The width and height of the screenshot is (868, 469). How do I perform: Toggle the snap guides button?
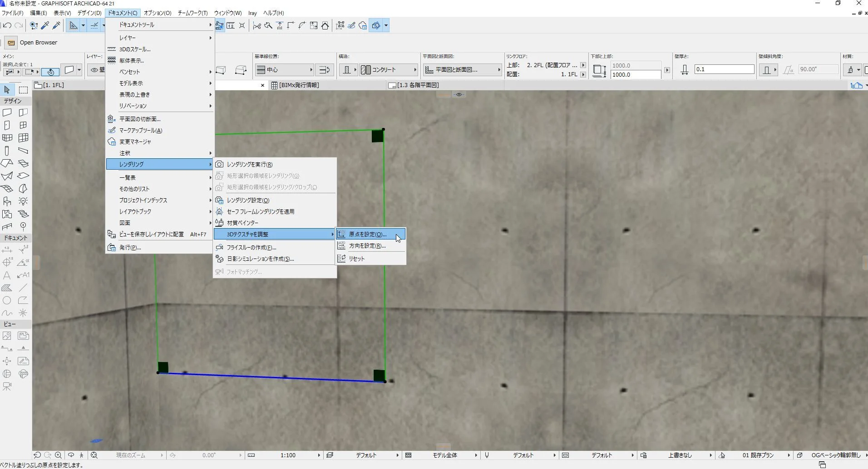click(x=94, y=26)
